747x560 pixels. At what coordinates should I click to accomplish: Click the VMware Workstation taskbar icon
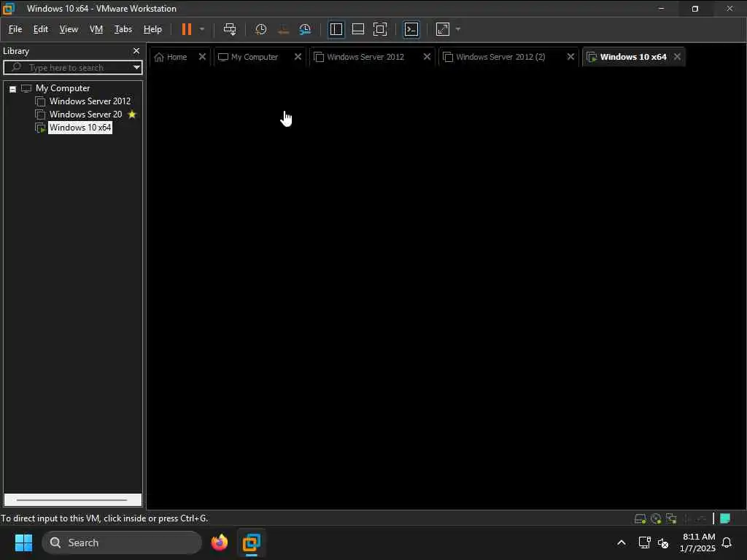click(x=252, y=542)
